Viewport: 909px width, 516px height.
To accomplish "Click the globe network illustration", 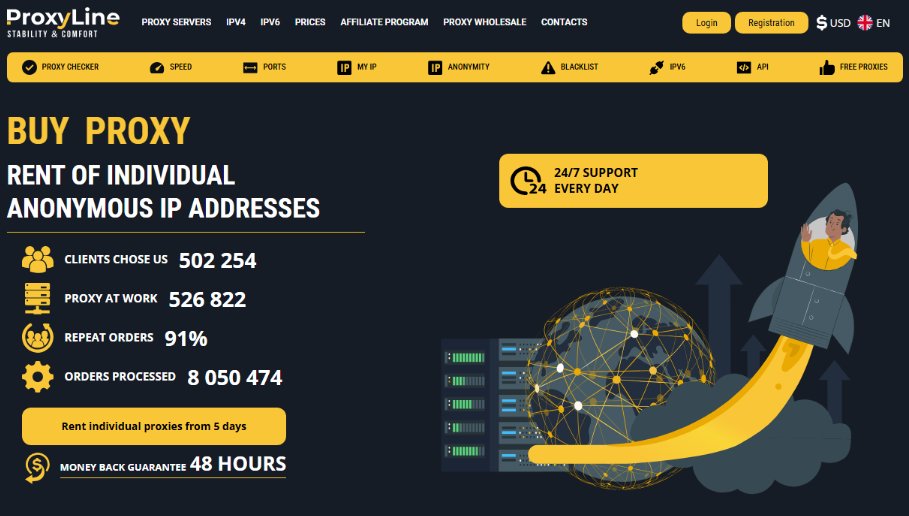I will (620, 386).
